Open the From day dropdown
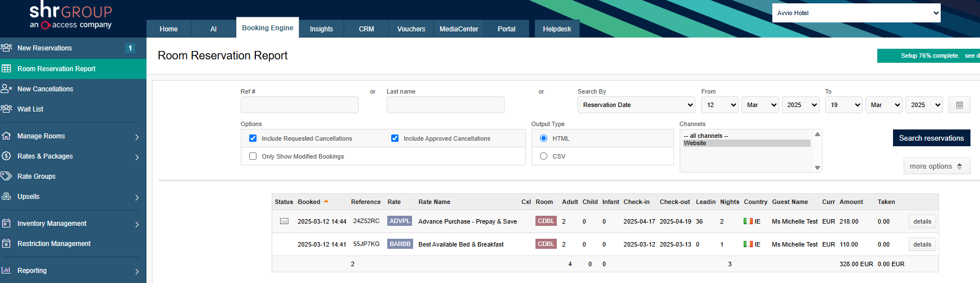The height and width of the screenshot is (283, 980). (720, 105)
